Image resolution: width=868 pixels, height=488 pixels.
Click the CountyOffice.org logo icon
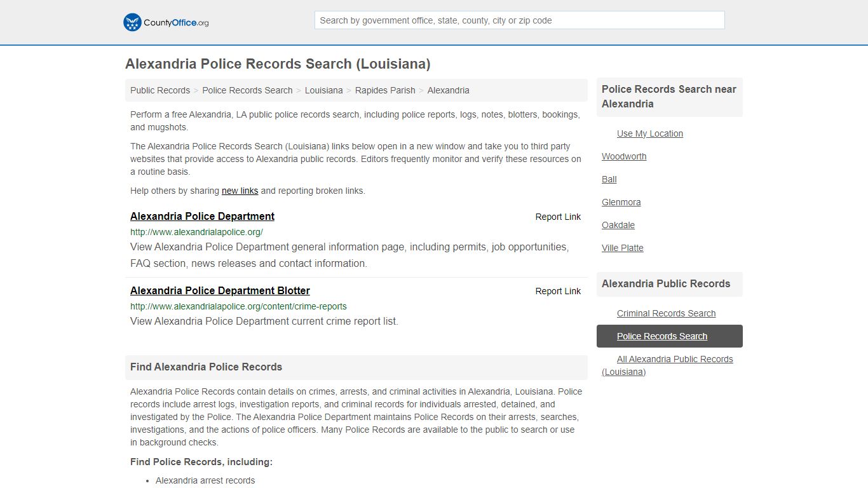point(132,22)
